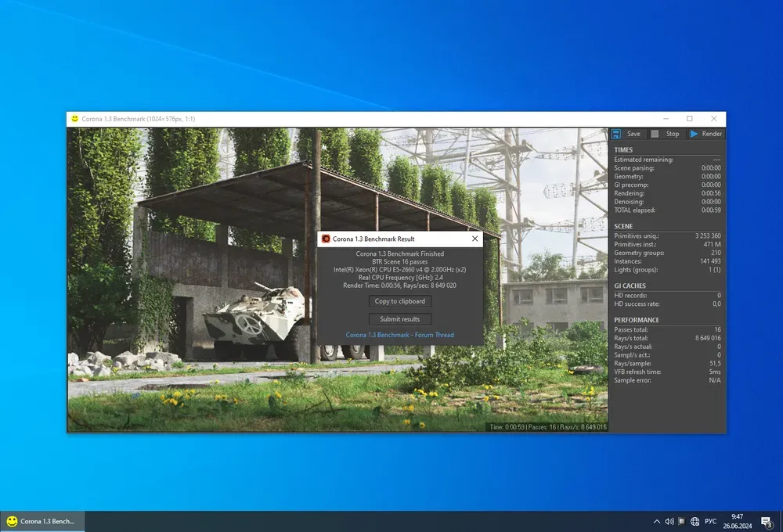Open the Corona Benchmark Forum Thread link
The width and height of the screenshot is (783, 532).
(x=400, y=335)
